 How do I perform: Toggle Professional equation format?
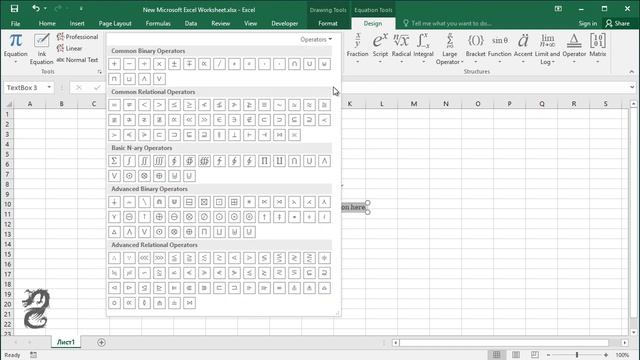pos(78,37)
